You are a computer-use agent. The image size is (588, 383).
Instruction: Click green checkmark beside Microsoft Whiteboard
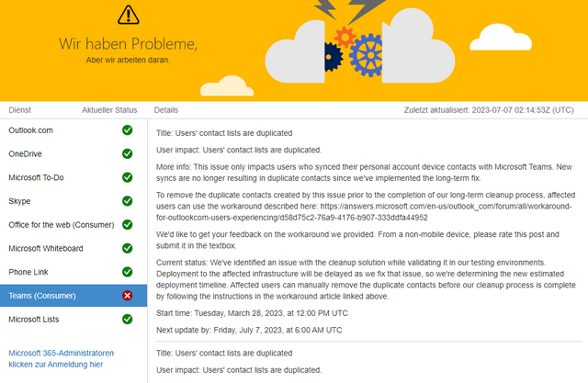click(127, 248)
